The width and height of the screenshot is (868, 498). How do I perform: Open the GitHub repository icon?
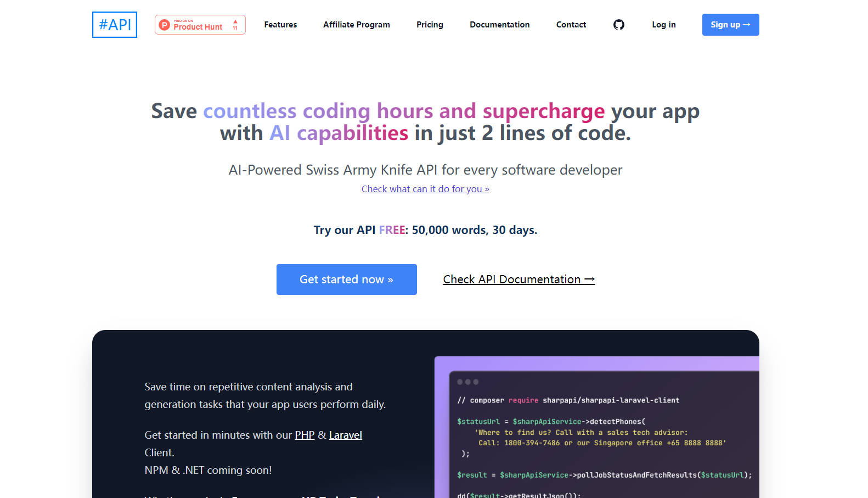pos(618,25)
